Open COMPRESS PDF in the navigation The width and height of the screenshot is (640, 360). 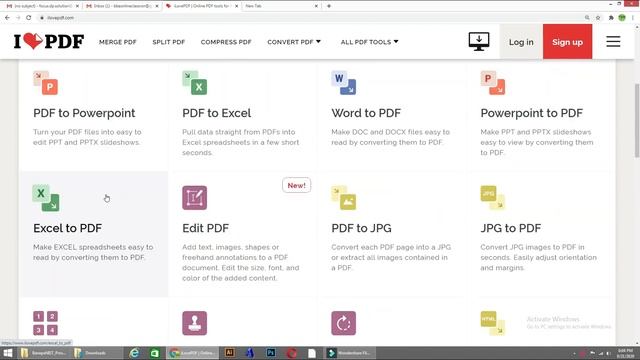[x=226, y=42]
